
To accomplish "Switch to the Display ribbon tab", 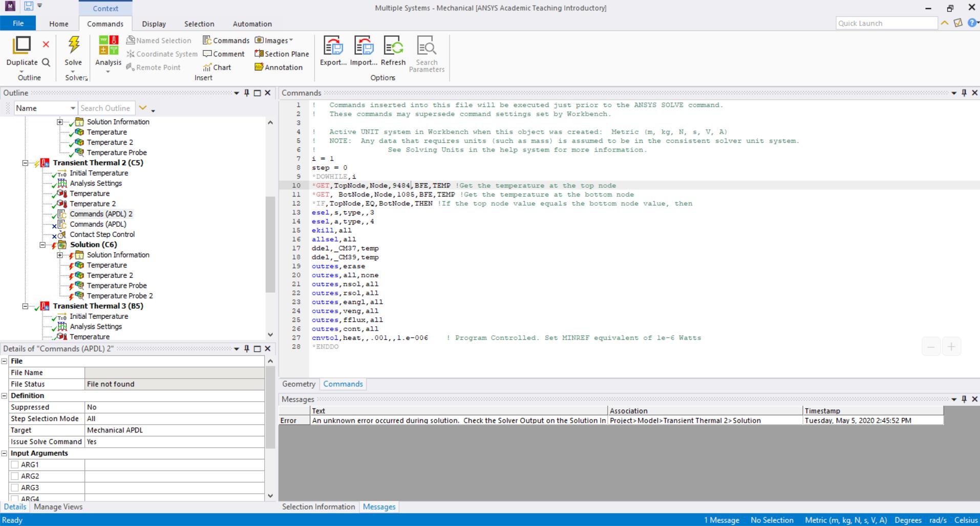I will 154,24.
